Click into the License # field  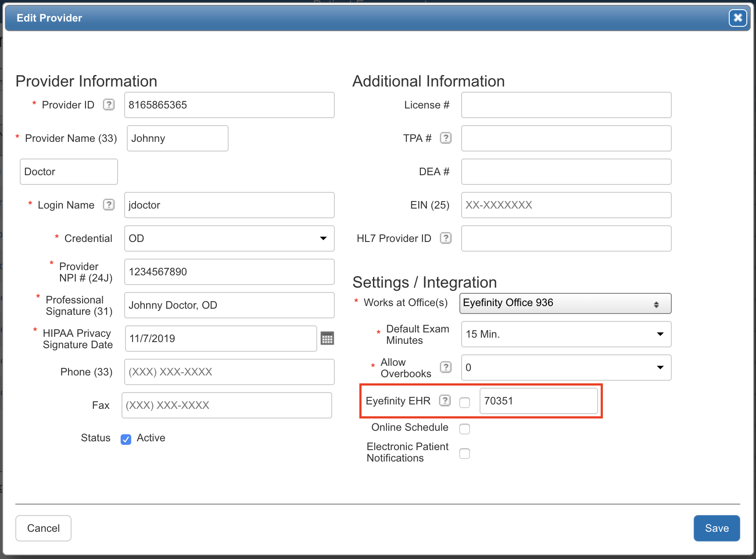tap(566, 105)
